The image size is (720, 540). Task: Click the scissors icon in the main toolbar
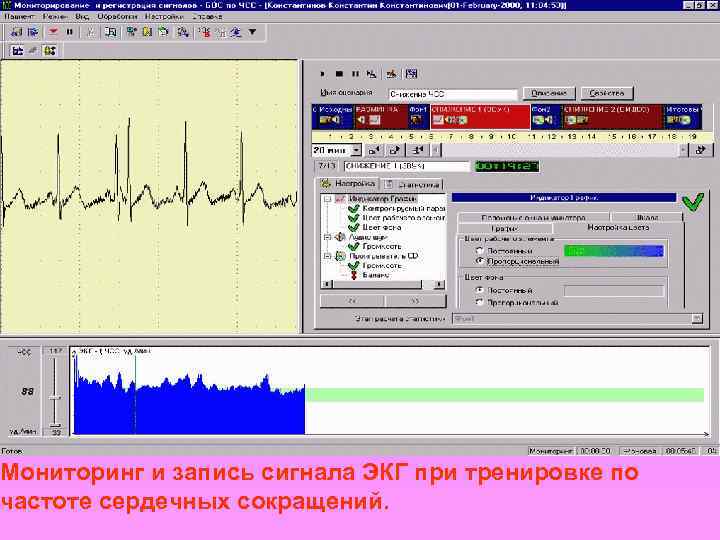91,32
